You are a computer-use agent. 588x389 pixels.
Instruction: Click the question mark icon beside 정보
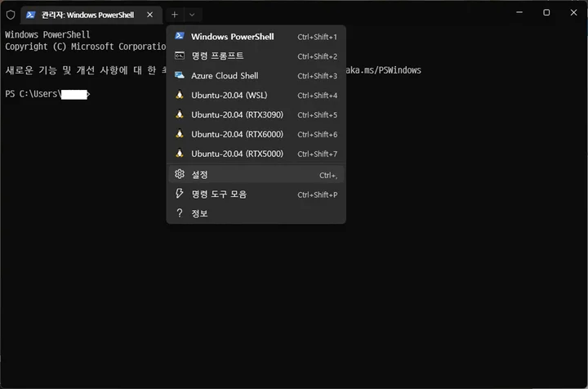(x=180, y=213)
